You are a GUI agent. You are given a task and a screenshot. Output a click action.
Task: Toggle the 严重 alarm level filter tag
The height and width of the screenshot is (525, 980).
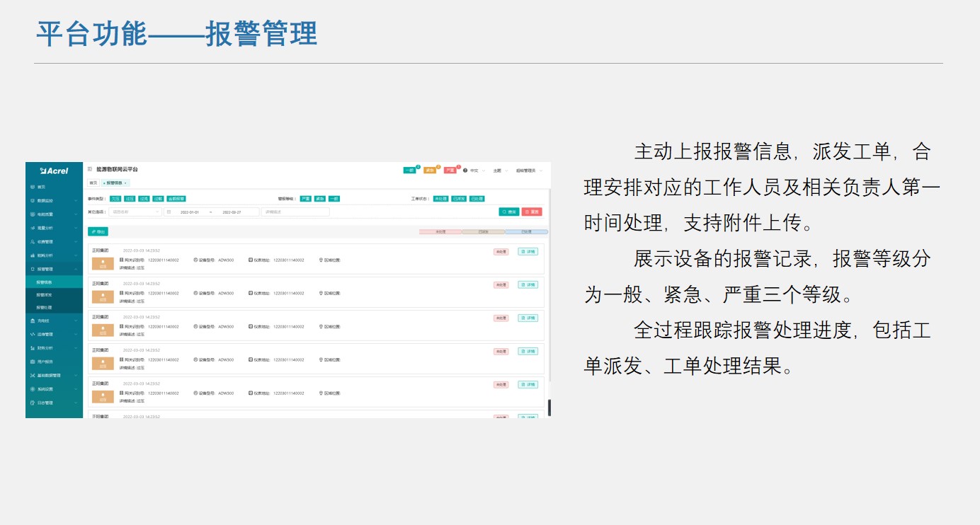pos(305,199)
